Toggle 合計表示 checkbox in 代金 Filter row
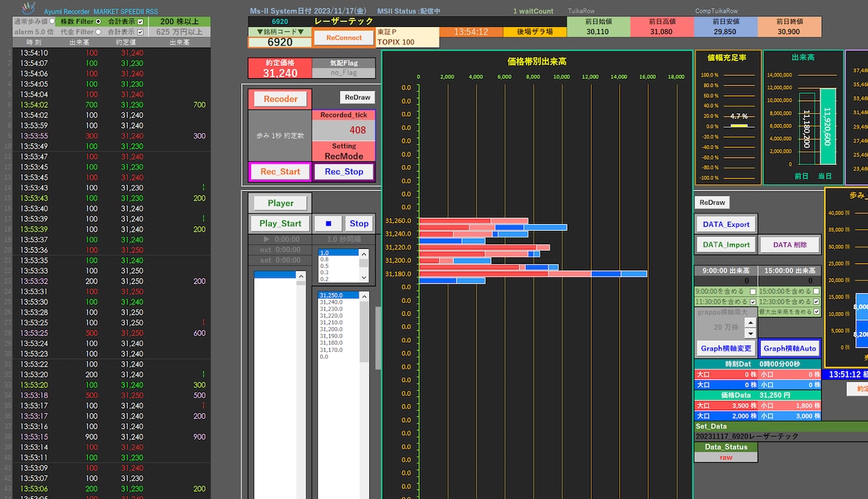The width and height of the screenshot is (868, 499). tap(140, 31)
